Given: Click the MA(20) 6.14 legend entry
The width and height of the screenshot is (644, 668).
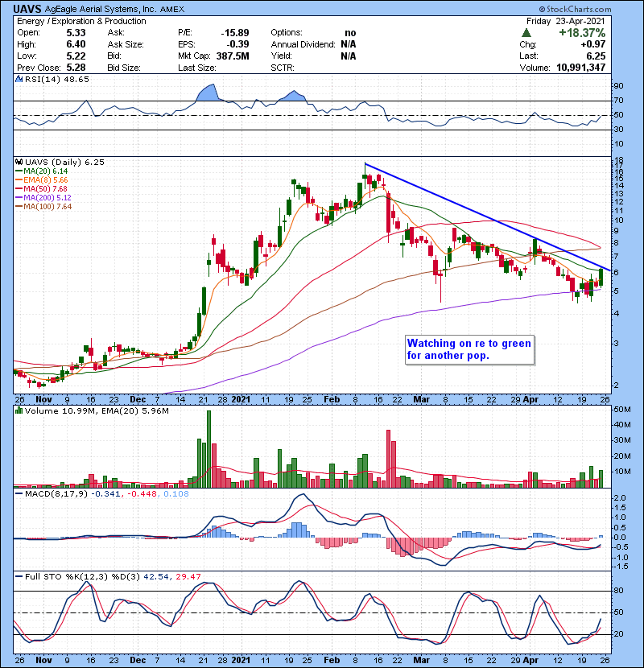Looking at the screenshot, I should pyautogui.click(x=41, y=171).
